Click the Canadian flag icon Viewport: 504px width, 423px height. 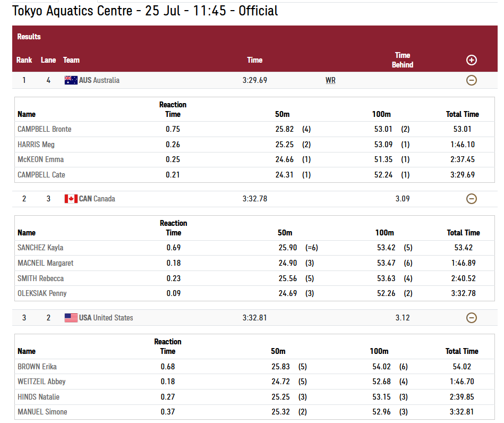[x=71, y=199]
